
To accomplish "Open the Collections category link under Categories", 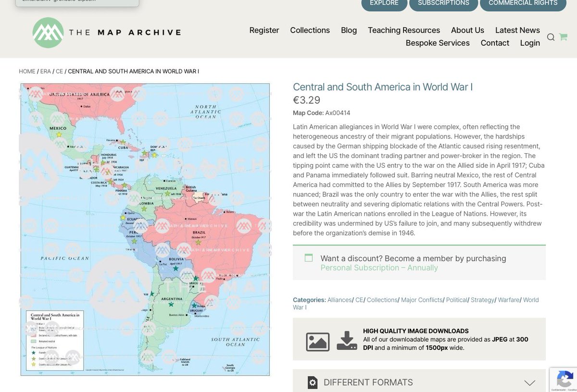I will point(382,300).
